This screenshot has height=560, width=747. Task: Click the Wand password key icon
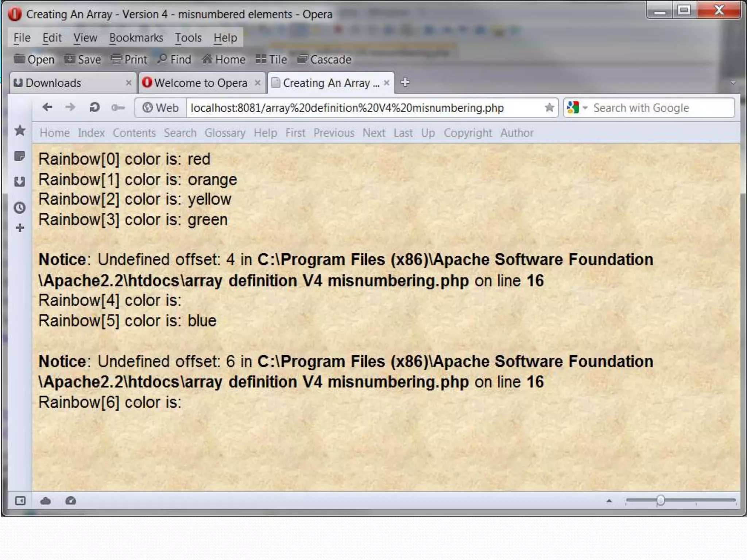pos(118,108)
